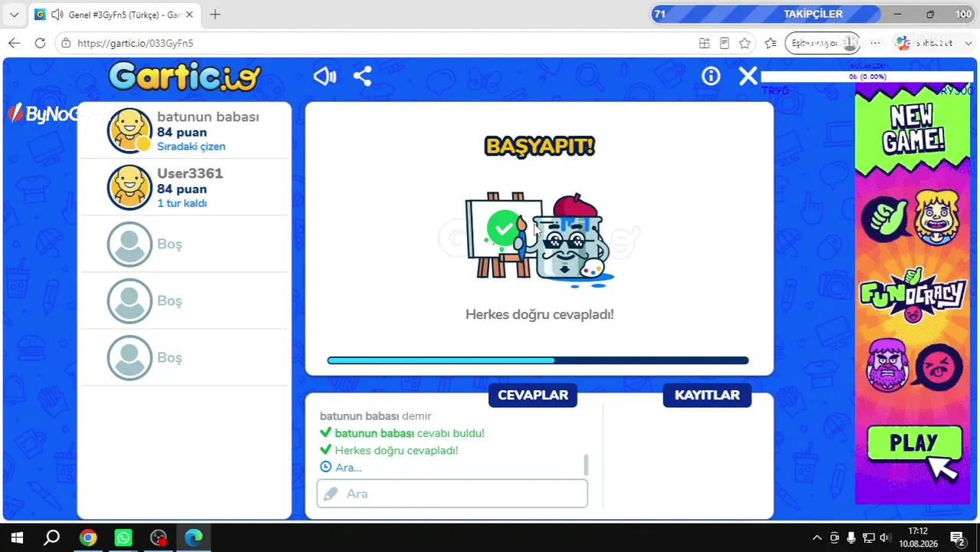The image size is (980, 552).
Task: Click the Copilot icon in the toolbar
Action: coord(903,43)
